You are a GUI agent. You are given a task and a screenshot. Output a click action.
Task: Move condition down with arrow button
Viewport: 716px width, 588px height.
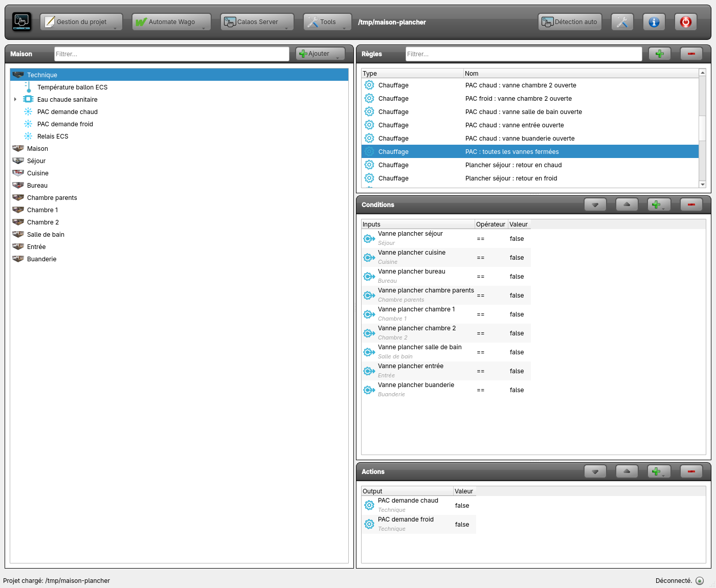[x=595, y=205]
